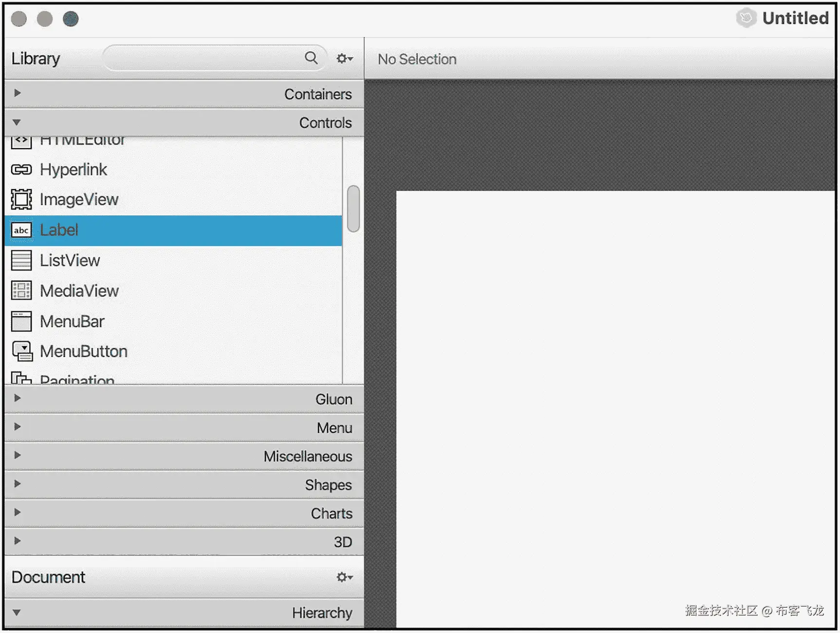Click the Label abc icon
The width and height of the screenshot is (840, 633).
21,230
